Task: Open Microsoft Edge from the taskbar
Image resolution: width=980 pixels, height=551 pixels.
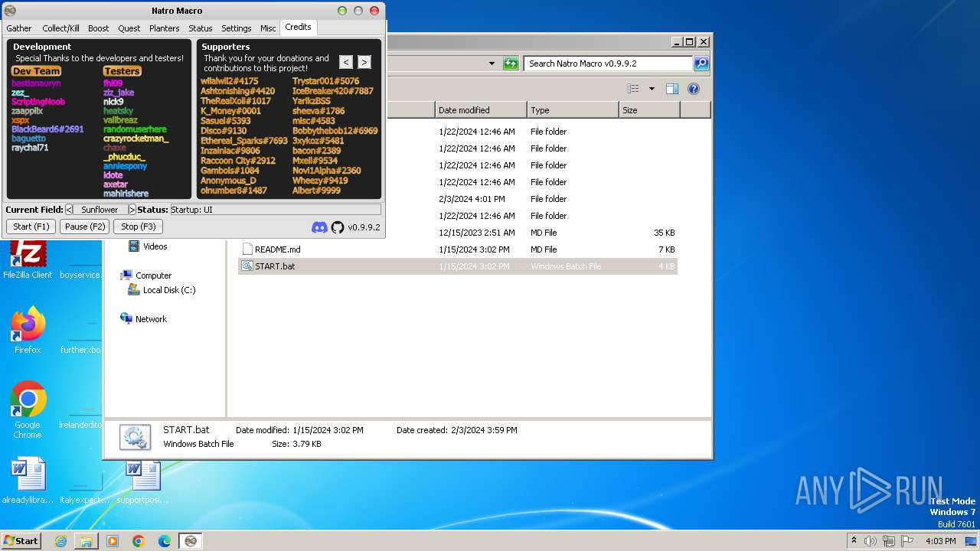Action: (x=165, y=541)
